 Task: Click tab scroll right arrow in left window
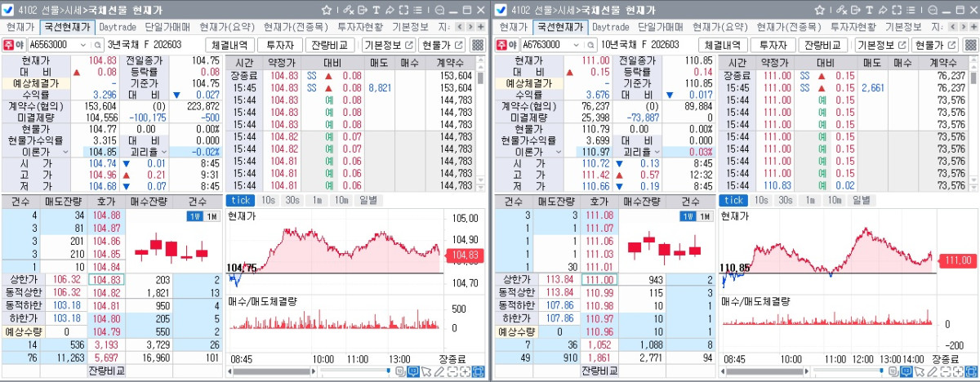point(470,27)
